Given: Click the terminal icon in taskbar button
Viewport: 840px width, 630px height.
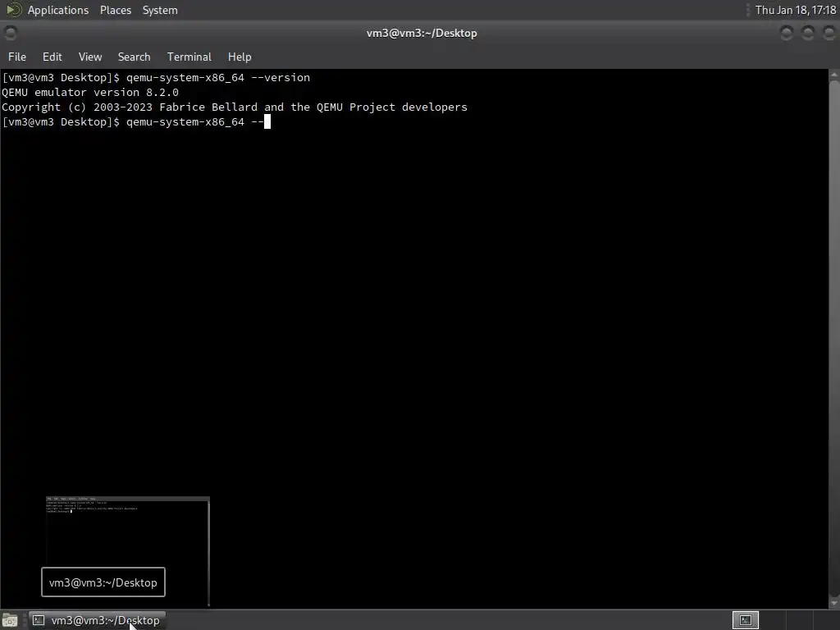Looking at the screenshot, I should point(39,620).
